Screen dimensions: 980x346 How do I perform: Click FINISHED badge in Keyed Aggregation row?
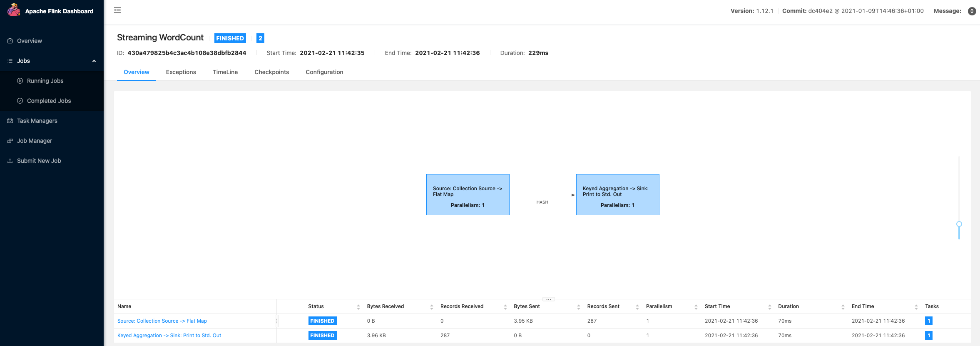tap(322, 336)
